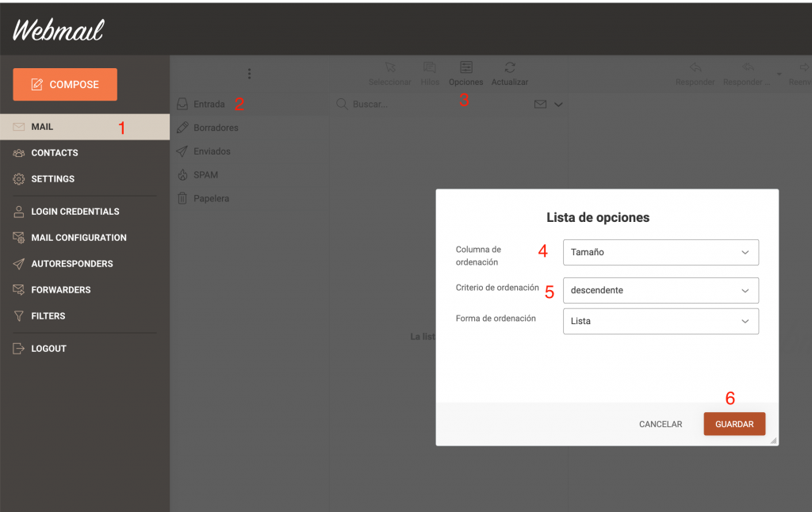
Task: Expand the search filter chevron
Action: pyautogui.click(x=558, y=104)
